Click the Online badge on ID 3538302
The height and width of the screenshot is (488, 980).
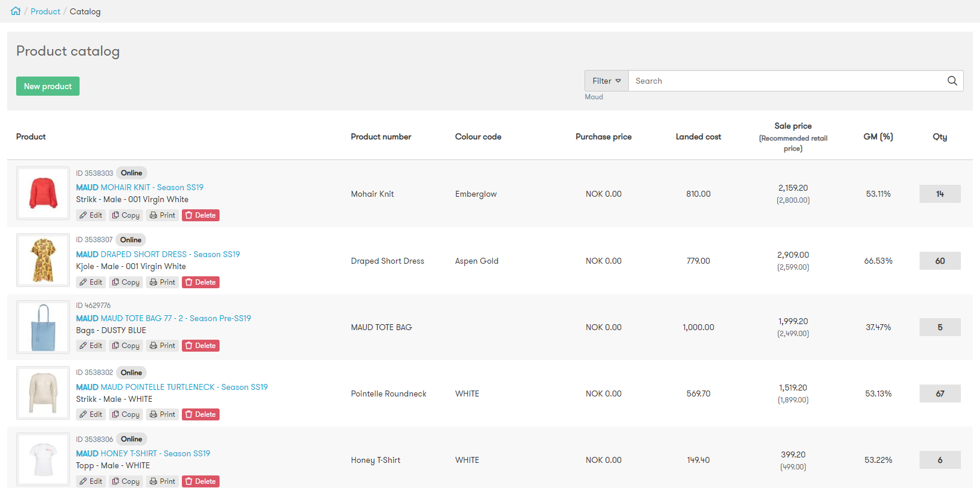pos(132,373)
